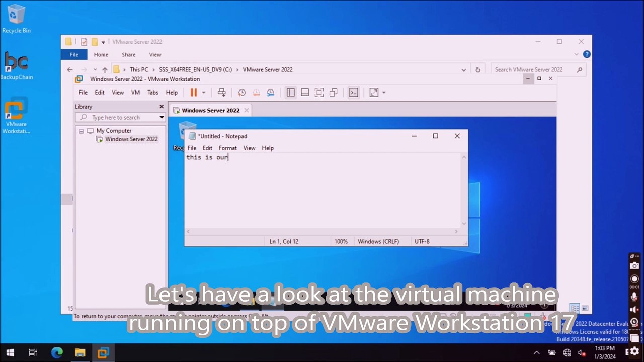644x362 pixels.
Task: Collapse the My Computer tree node
Action: tap(81, 131)
